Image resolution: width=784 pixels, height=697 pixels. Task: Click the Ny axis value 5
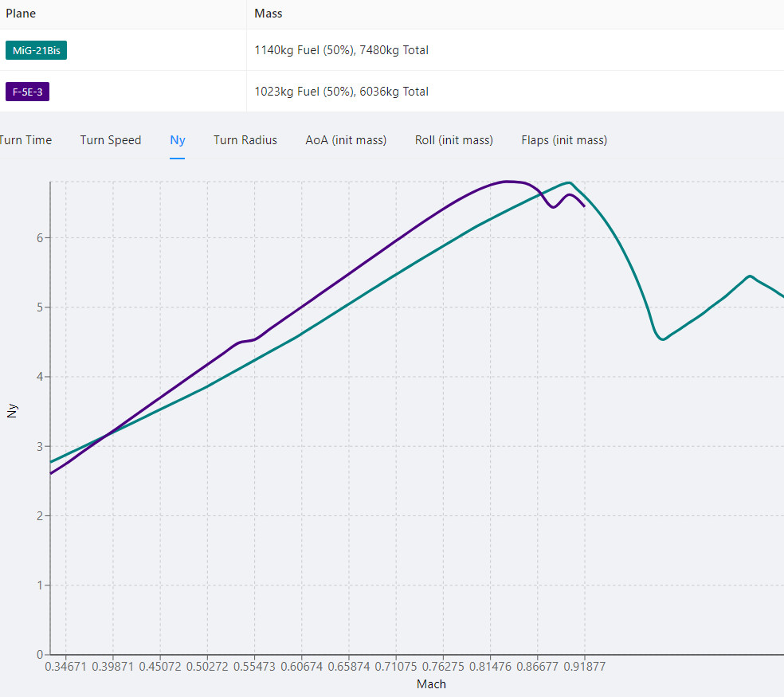click(40, 307)
